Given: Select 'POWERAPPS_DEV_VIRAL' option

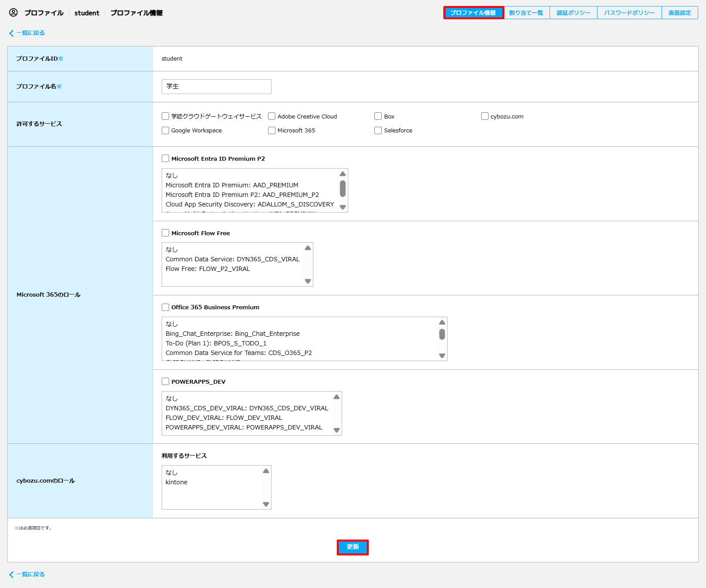Looking at the screenshot, I should [244, 427].
